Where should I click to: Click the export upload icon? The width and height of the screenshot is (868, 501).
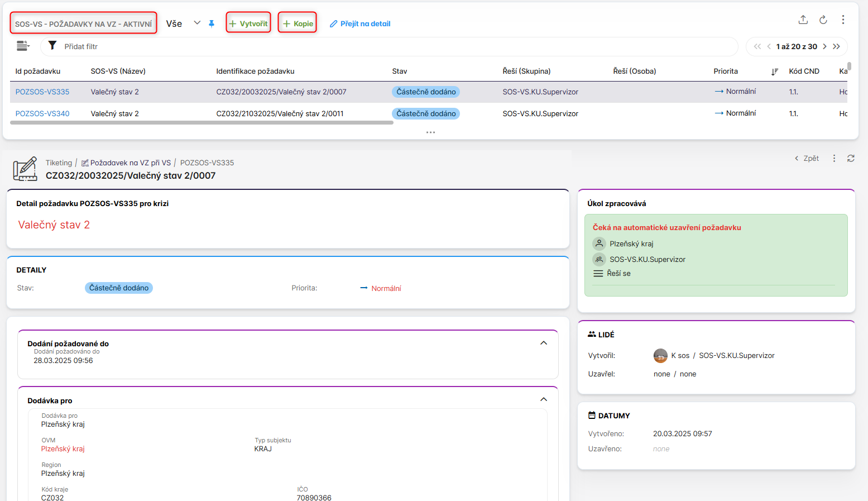point(803,20)
